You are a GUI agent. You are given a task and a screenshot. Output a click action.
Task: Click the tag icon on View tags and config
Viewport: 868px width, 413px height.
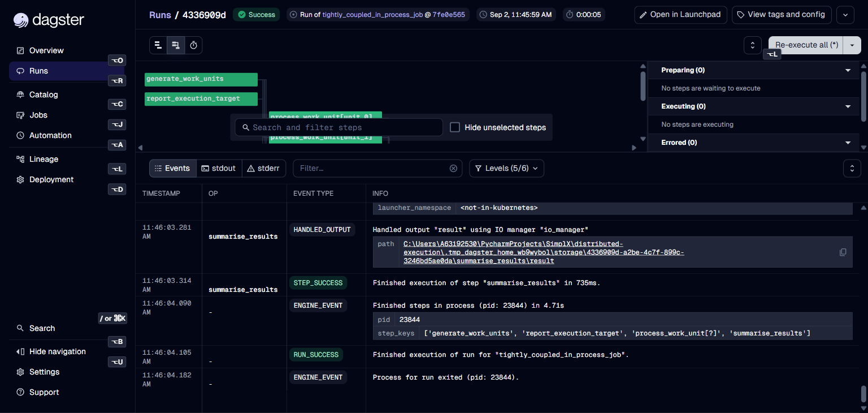point(741,15)
